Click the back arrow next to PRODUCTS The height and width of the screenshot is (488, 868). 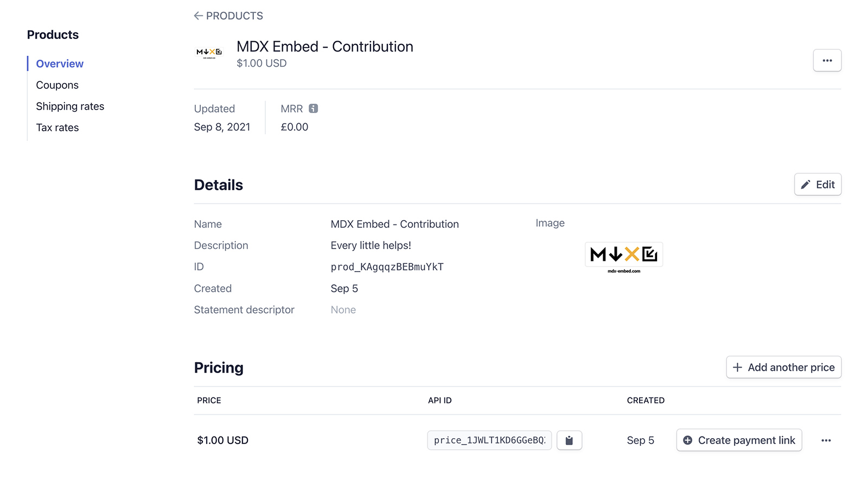point(199,16)
